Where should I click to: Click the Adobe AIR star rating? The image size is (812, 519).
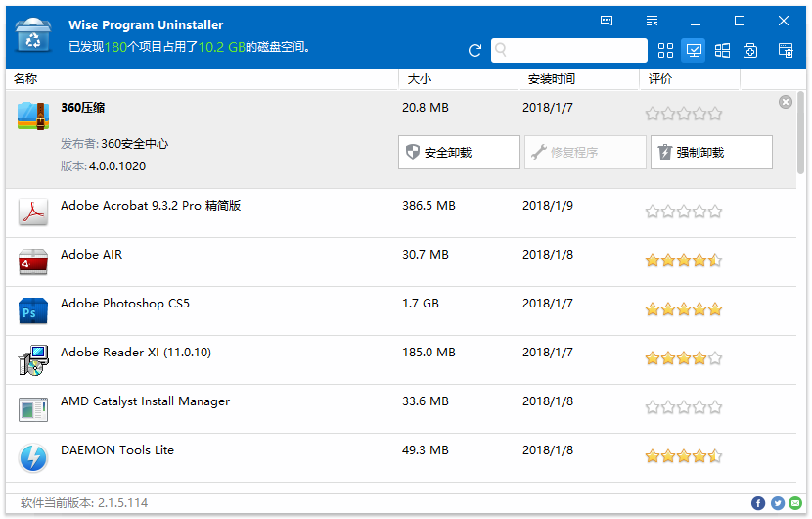coord(684,260)
